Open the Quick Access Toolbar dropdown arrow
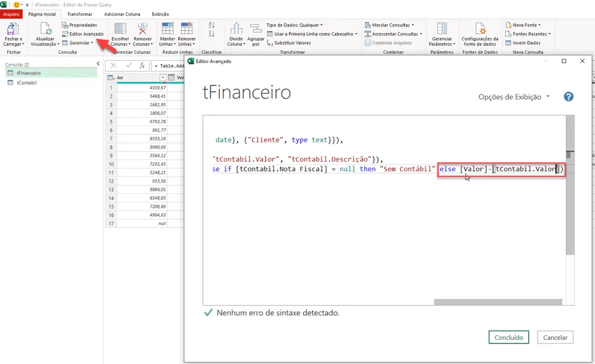 pos(27,5)
